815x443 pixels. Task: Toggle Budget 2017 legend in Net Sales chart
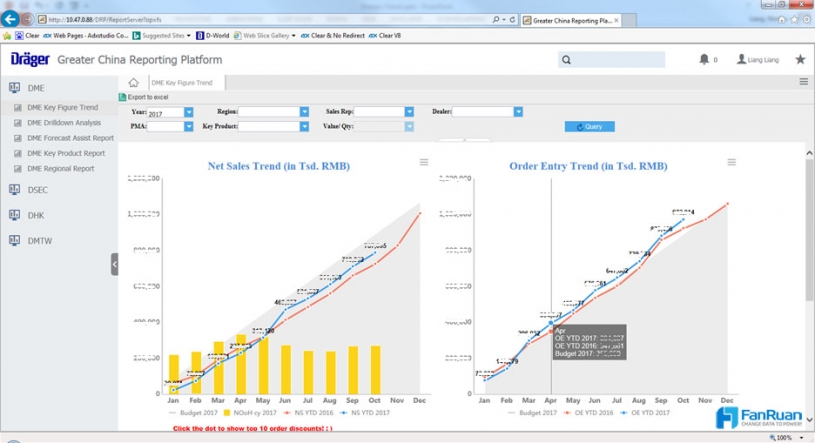[194, 413]
